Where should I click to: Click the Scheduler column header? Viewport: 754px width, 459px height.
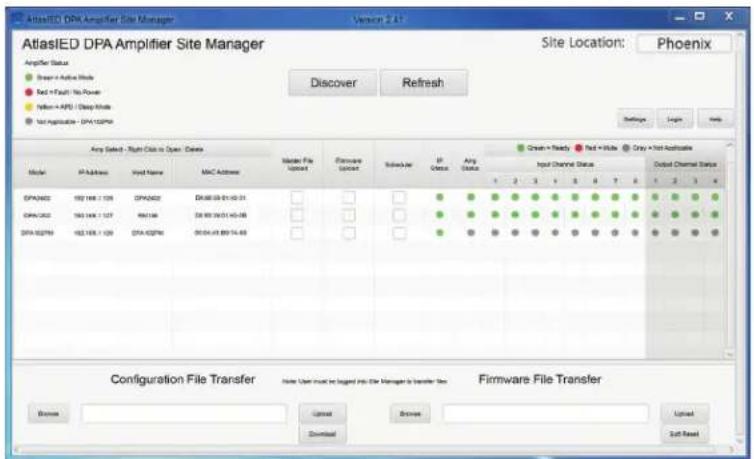click(399, 165)
